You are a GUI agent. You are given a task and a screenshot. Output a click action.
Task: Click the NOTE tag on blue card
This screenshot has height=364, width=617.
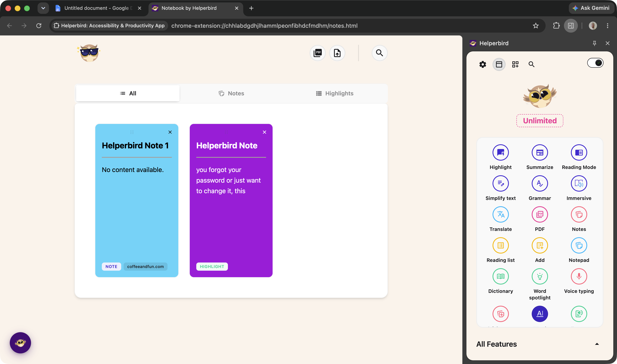click(111, 266)
